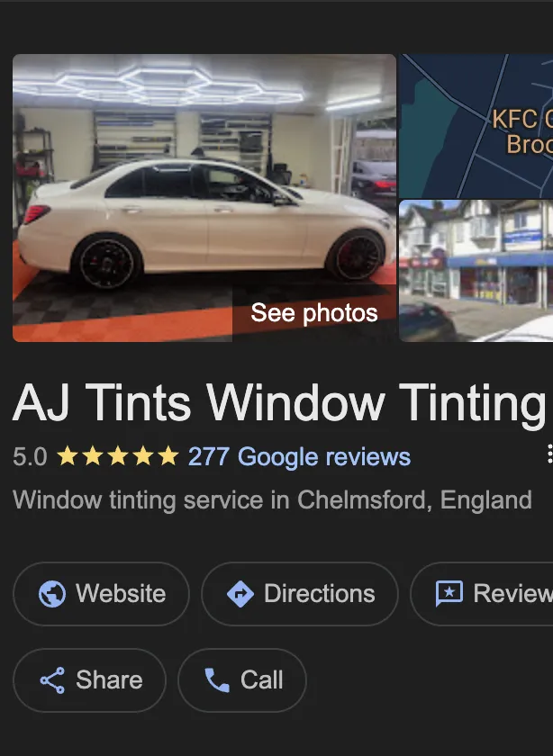This screenshot has height=756, width=553.
Task: Open the three-dot more options menu
Action: click(x=549, y=454)
